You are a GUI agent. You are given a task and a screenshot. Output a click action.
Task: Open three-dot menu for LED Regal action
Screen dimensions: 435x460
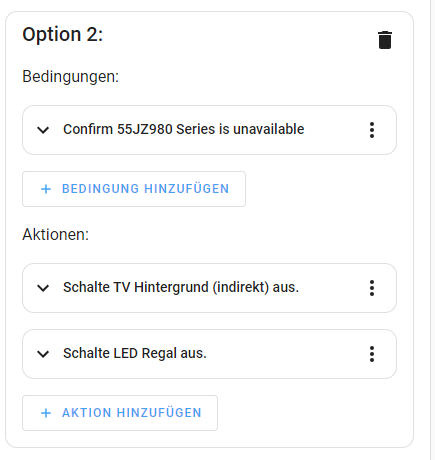[x=372, y=354]
